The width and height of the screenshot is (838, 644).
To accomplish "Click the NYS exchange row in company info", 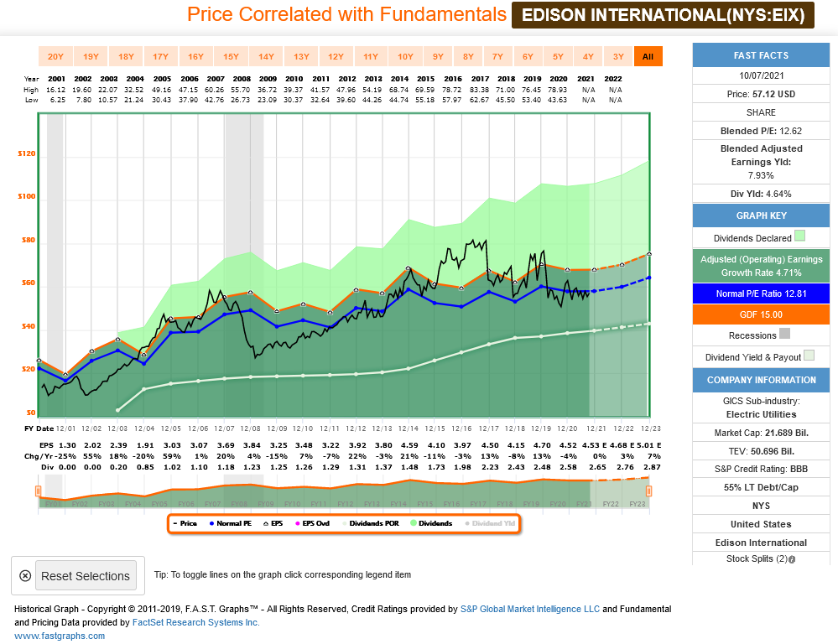I will pyautogui.click(x=761, y=506).
